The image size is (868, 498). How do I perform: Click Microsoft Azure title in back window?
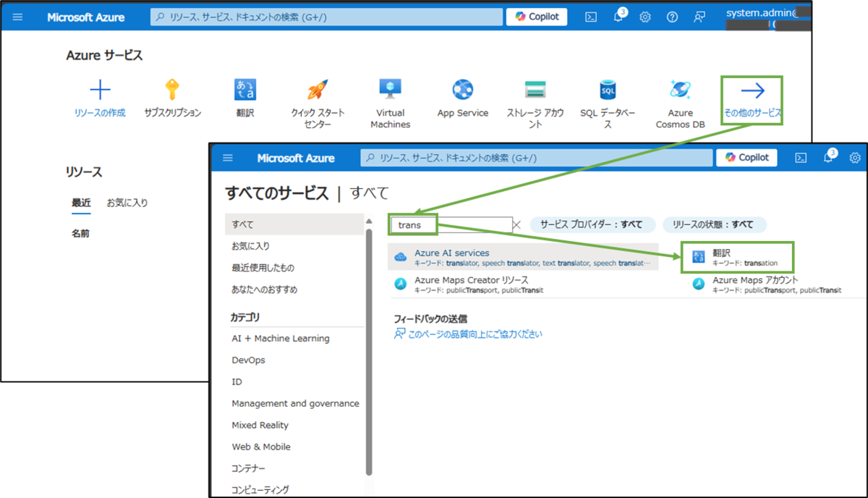click(86, 17)
